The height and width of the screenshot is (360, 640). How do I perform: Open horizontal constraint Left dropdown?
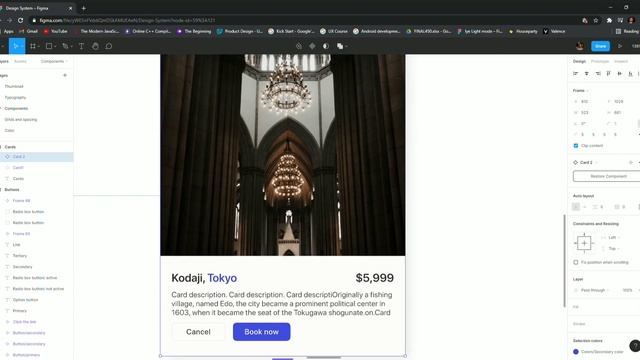tap(613, 238)
